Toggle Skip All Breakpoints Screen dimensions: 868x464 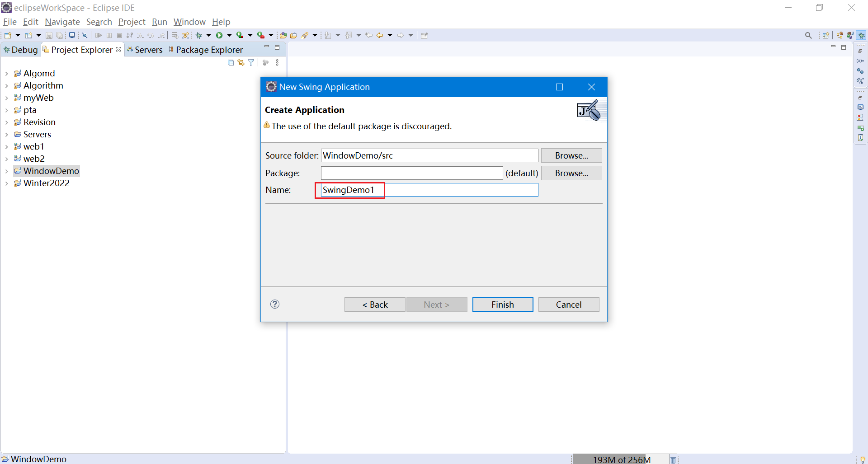pyautogui.click(x=85, y=35)
